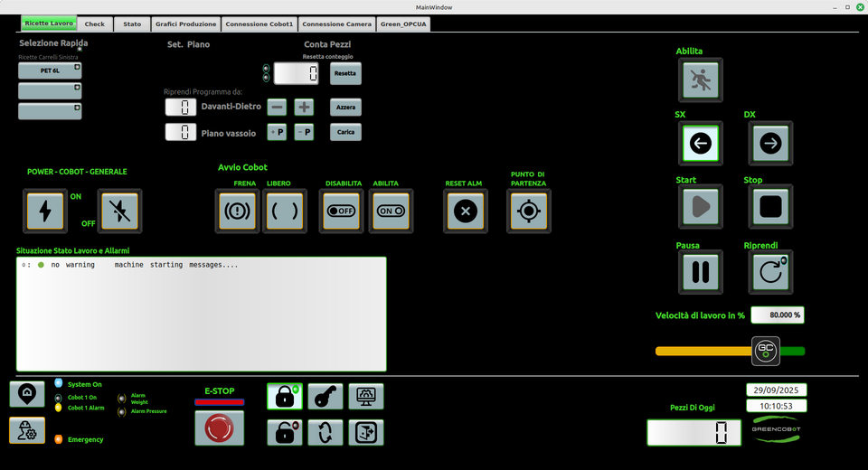Click the Abilita running-person icon button
Image resolution: width=868 pixels, height=470 pixels.
click(700, 80)
